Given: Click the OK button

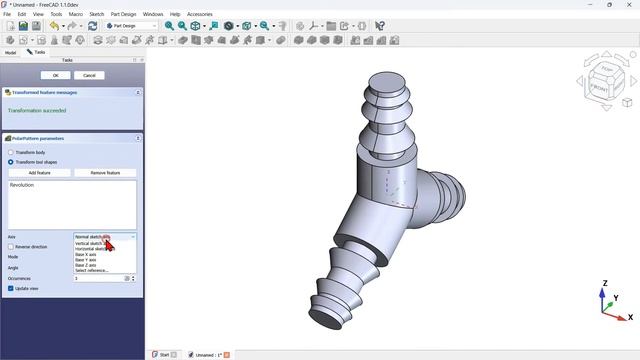Looking at the screenshot, I should [56, 76].
